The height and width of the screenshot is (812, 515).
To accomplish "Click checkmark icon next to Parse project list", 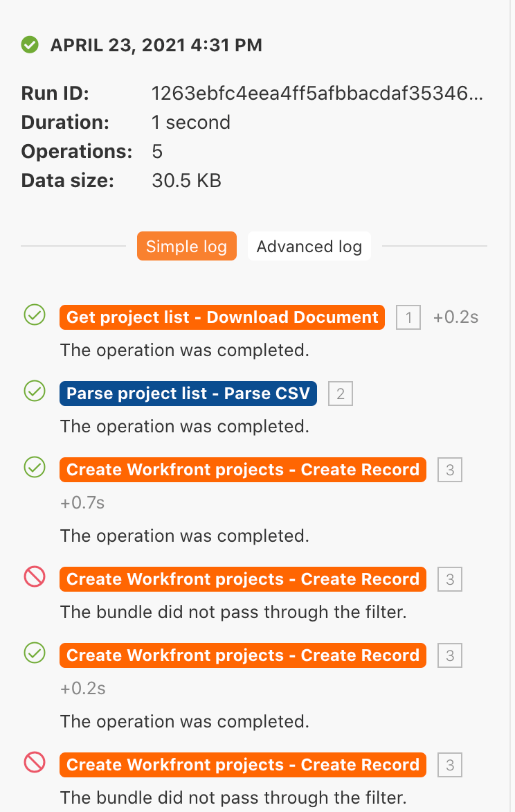I will (x=35, y=392).
